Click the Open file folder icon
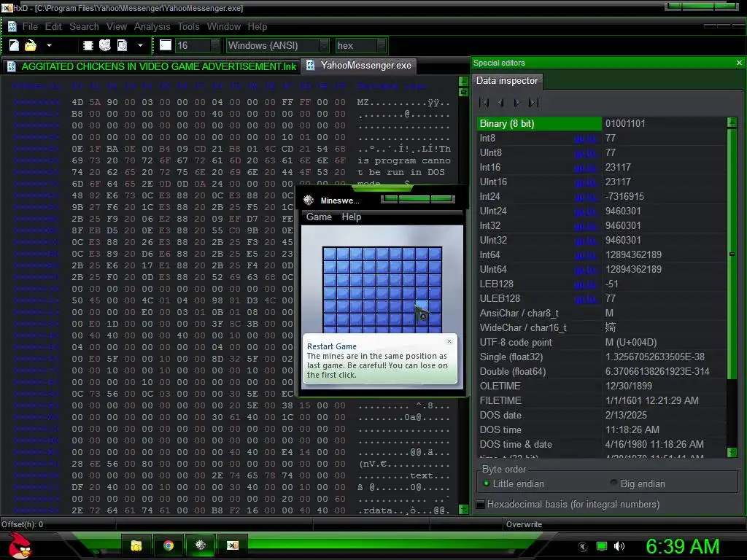 (31, 45)
